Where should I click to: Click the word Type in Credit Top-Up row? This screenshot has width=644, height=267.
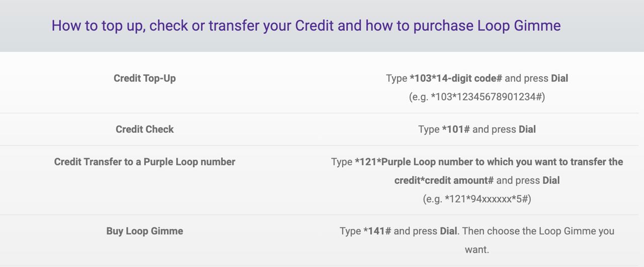click(x=396, y=78)
